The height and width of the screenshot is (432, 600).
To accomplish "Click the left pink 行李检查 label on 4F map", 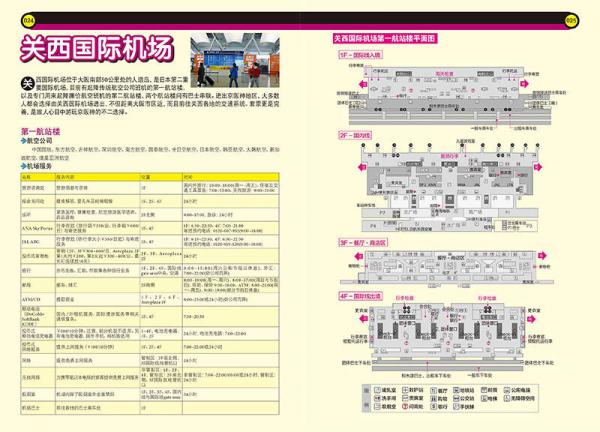I will [404, 298].
